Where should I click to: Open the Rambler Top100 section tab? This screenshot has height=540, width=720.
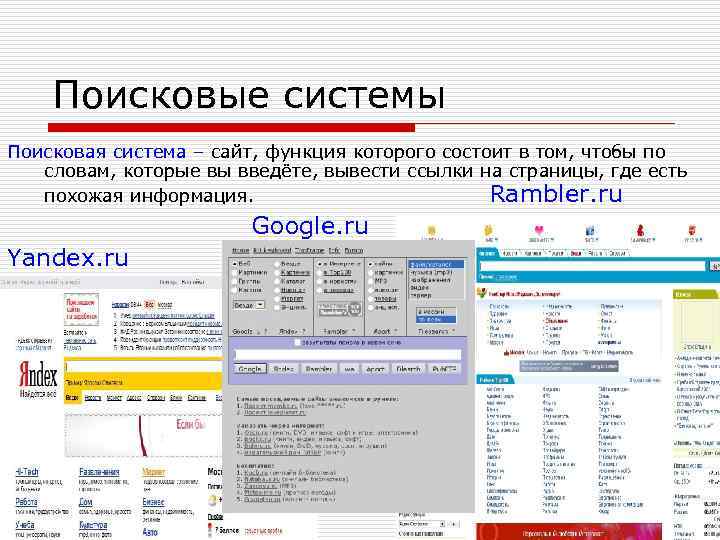coord(494,380)
